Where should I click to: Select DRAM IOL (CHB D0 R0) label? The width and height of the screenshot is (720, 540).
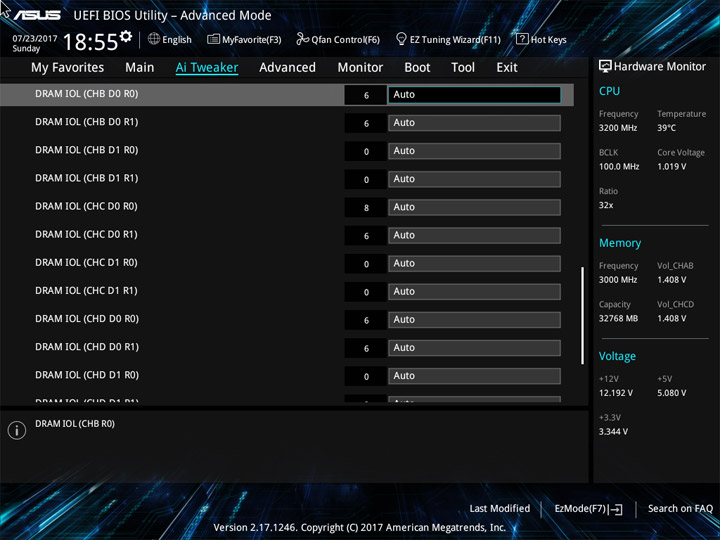[87, 94]
